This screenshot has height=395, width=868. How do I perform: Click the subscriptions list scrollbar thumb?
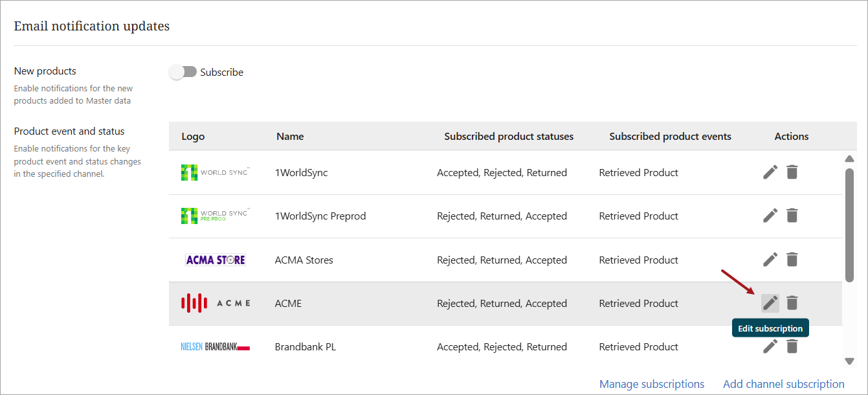click(x=849, y=225)
